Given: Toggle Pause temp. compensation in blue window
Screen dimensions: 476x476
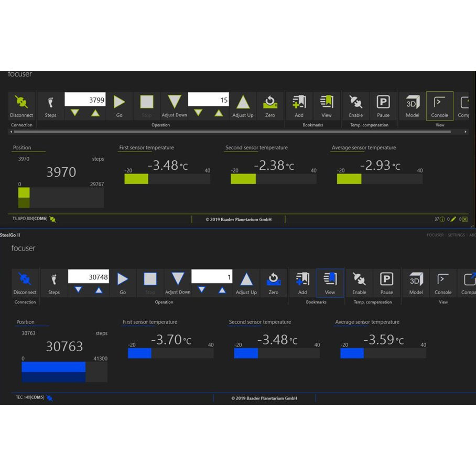Looking at the screenshot, I should pyautogui.click(x=386, y=283).
